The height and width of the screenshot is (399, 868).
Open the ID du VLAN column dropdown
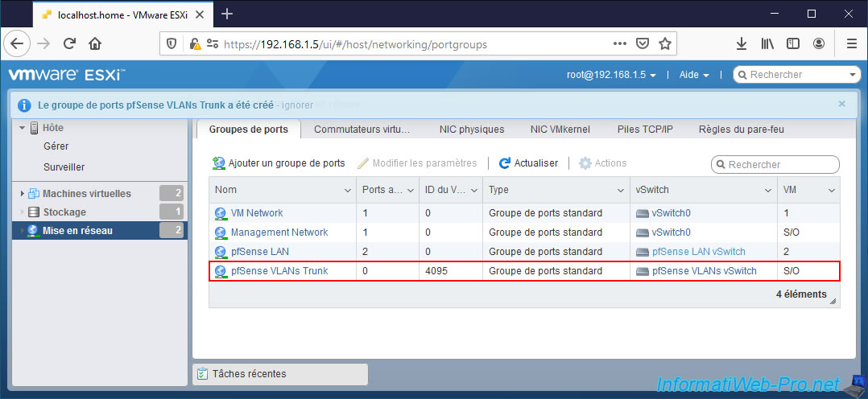474,191
